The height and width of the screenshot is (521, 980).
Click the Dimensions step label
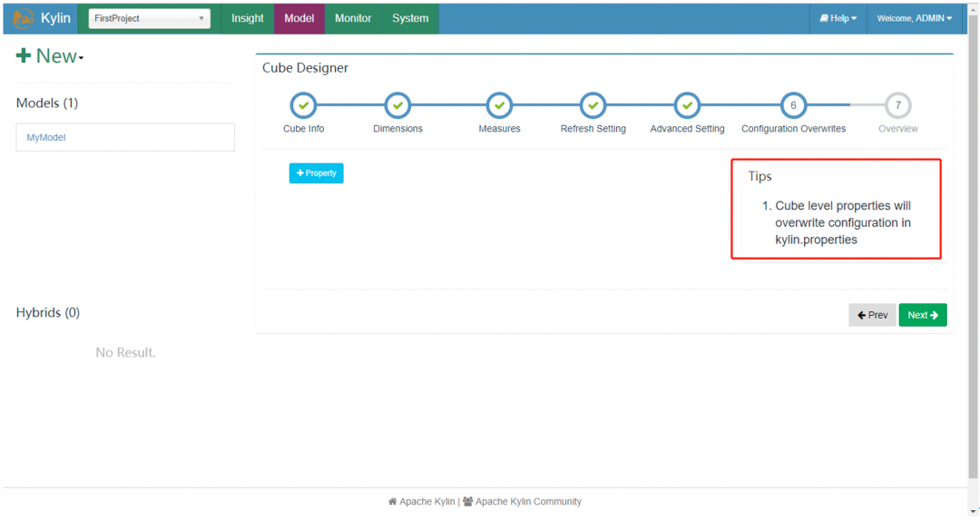pos(397,128)
